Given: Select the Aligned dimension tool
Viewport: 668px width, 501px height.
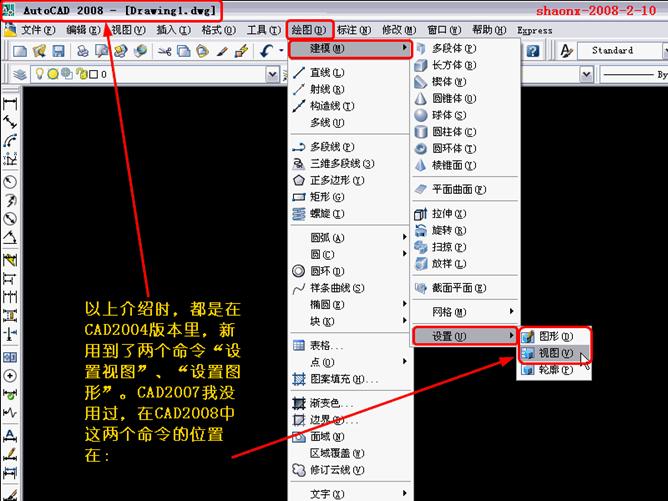Looking at the screenshot, I should (x=10, y=122).
